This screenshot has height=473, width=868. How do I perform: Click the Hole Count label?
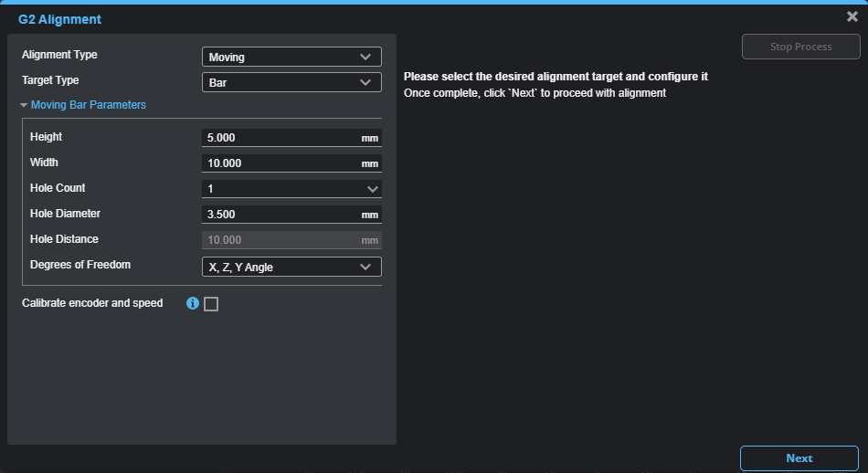click(x=58, y=187)
